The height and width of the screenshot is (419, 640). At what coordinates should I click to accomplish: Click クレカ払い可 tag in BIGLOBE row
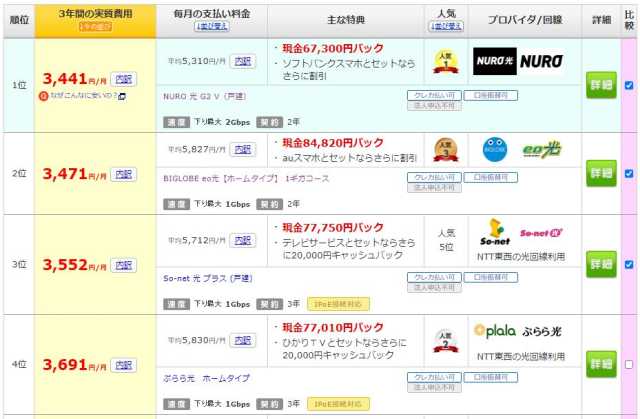(434, 177)
